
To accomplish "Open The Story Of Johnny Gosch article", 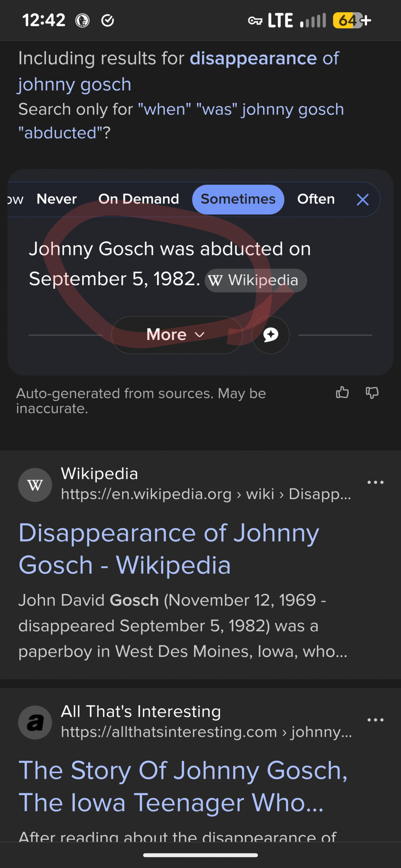I will [183, 786].
